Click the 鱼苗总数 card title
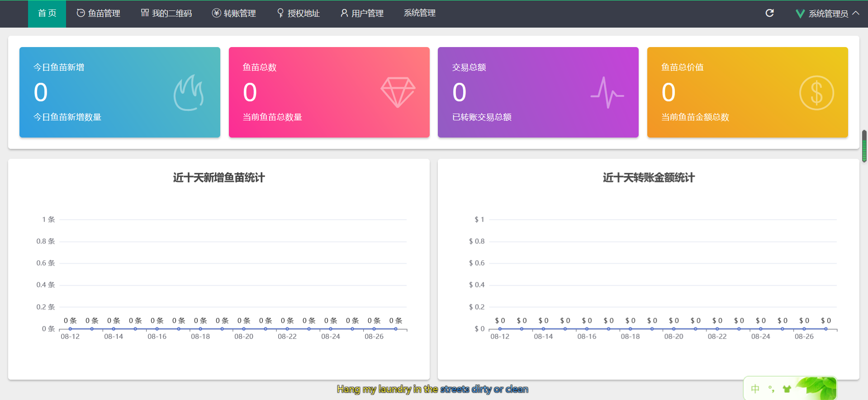The height and width of the screenshot is (400, 868). tap(260, 67)
